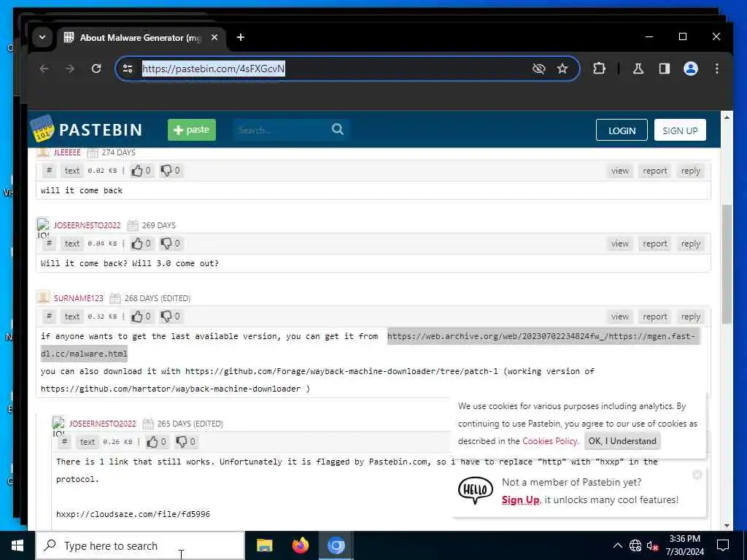View the 'will it come back' comment
This screenshot has height=560, width=747.
click(620, 171)
